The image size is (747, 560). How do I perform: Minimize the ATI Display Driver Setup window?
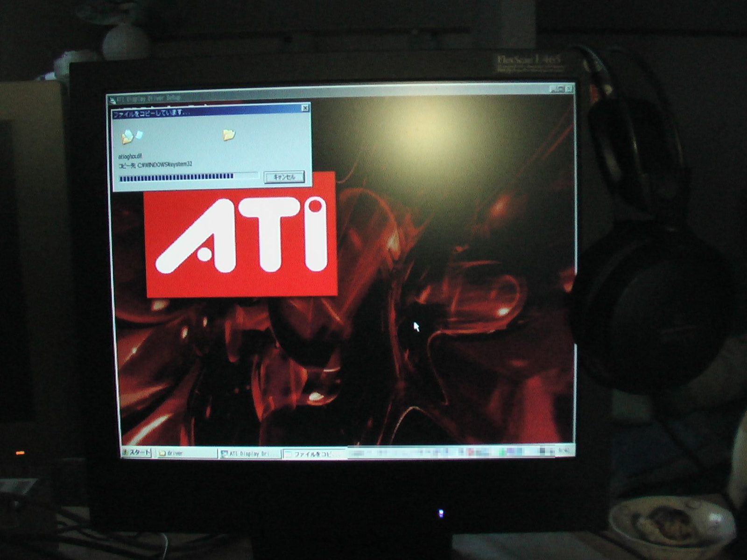click(553, 89)
